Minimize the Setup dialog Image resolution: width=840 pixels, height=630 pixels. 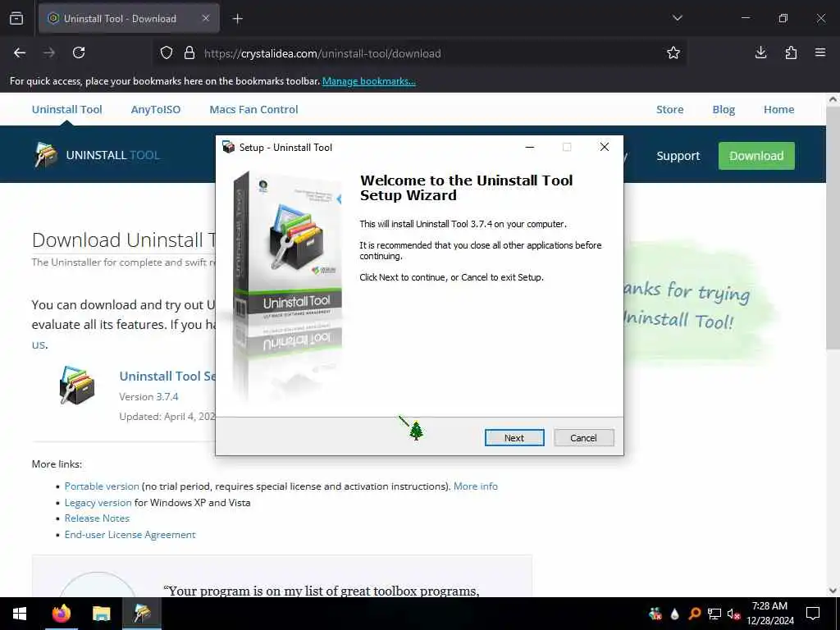click(x=530, y=148)
